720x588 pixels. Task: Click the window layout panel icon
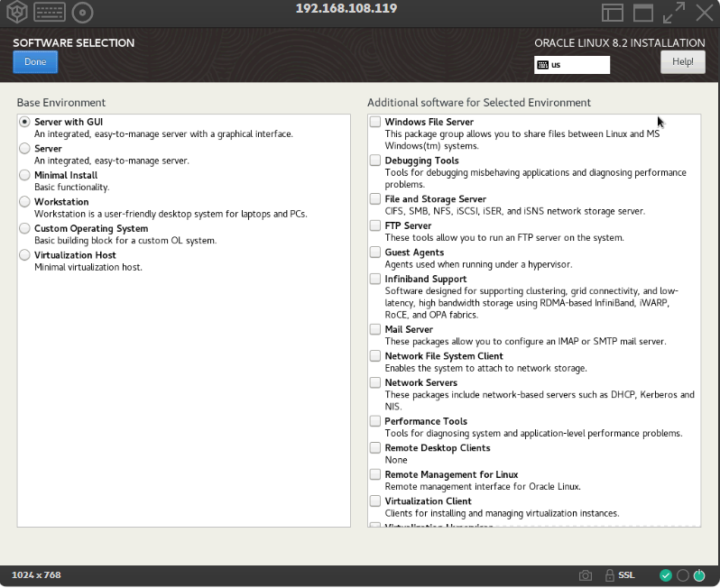612,13
